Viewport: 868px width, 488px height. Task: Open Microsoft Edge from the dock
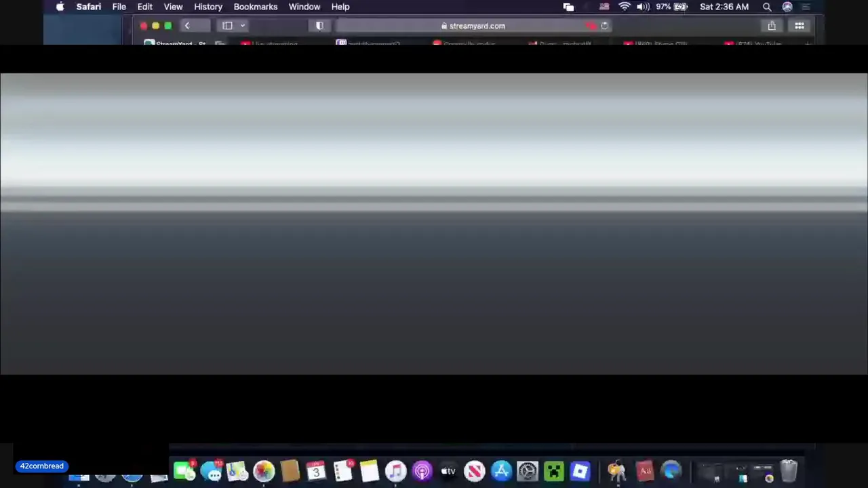(x=671, y=471)
